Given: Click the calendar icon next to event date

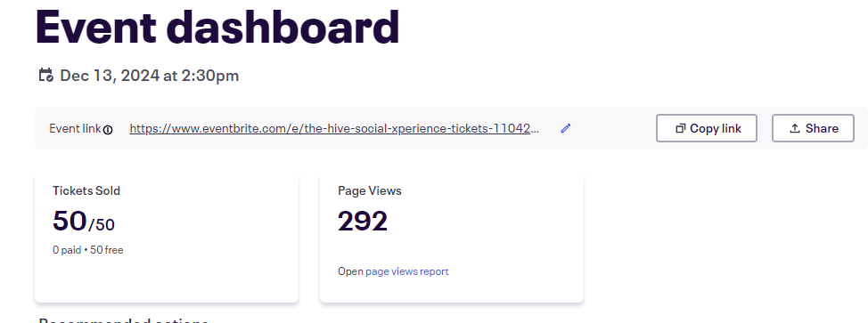Looking at the screenshot, I should (x=45, y=76).
